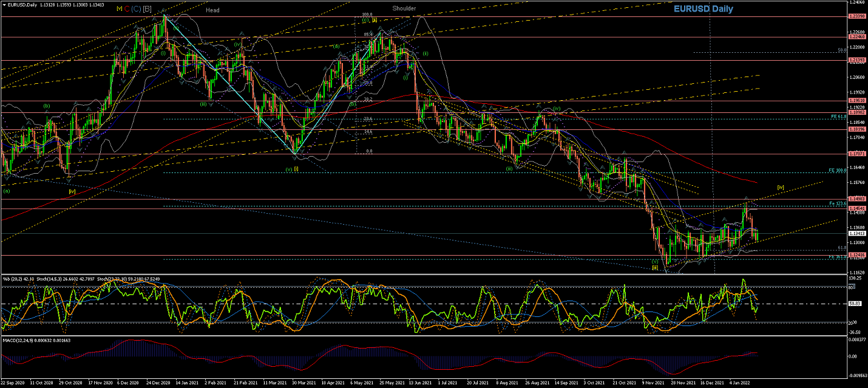Click the current price tag 1.13413
Screen dimensions: 868x388
click(x=856, y=233)
